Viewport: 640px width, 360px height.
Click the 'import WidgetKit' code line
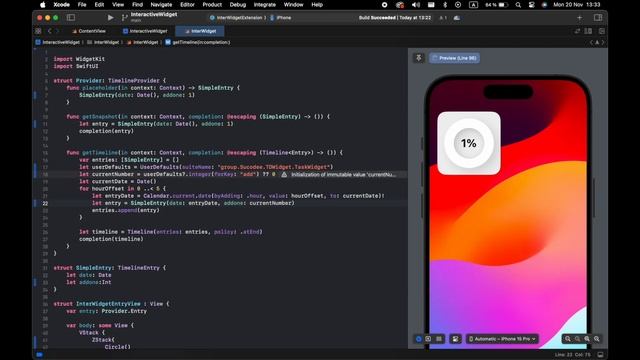tap(79, 59)
